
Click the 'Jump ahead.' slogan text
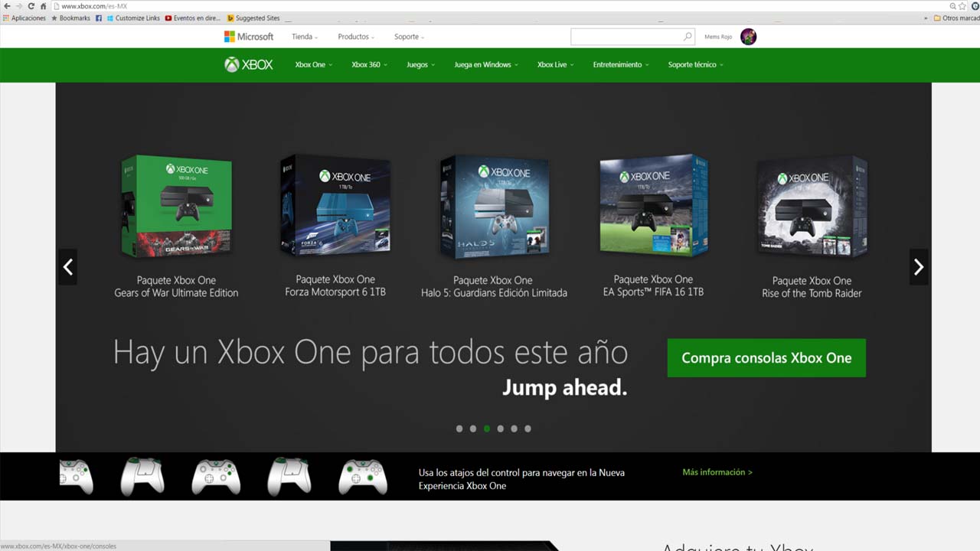[565, 388]
